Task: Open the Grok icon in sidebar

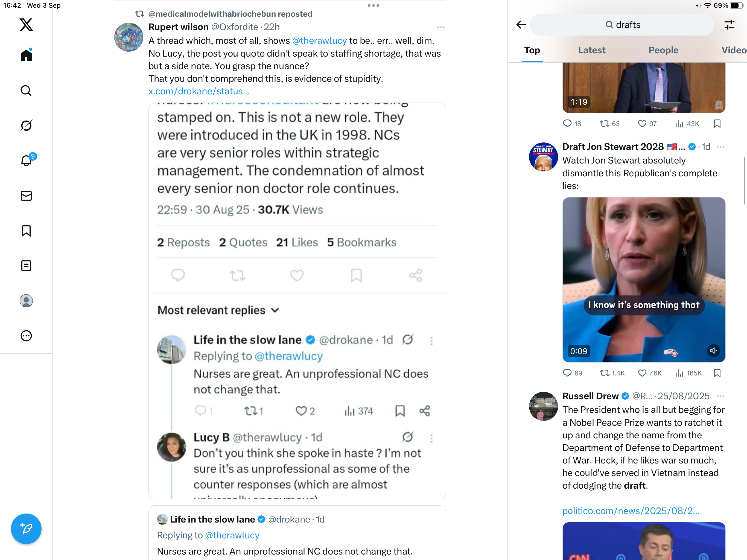Action: tap(26, 126)
